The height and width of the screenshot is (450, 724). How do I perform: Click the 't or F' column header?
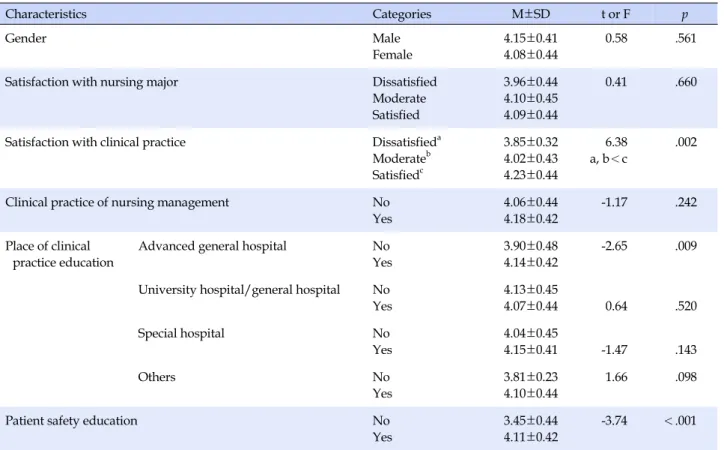point(615,14)
